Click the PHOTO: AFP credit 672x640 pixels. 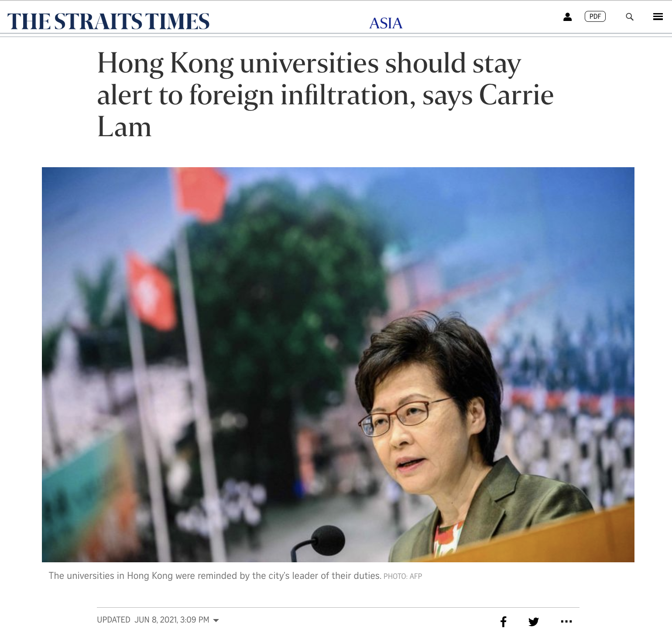coord(403,576)
